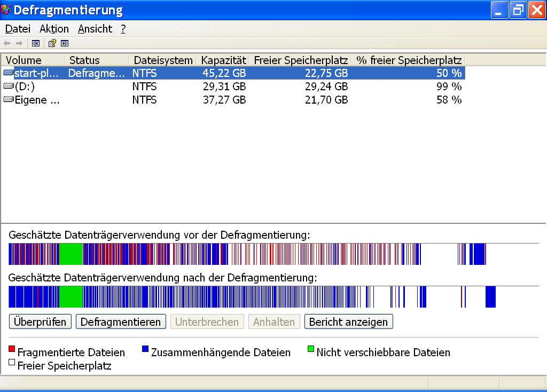
Task: Open the help toolbar icon
Action: (x=52, y=43)
